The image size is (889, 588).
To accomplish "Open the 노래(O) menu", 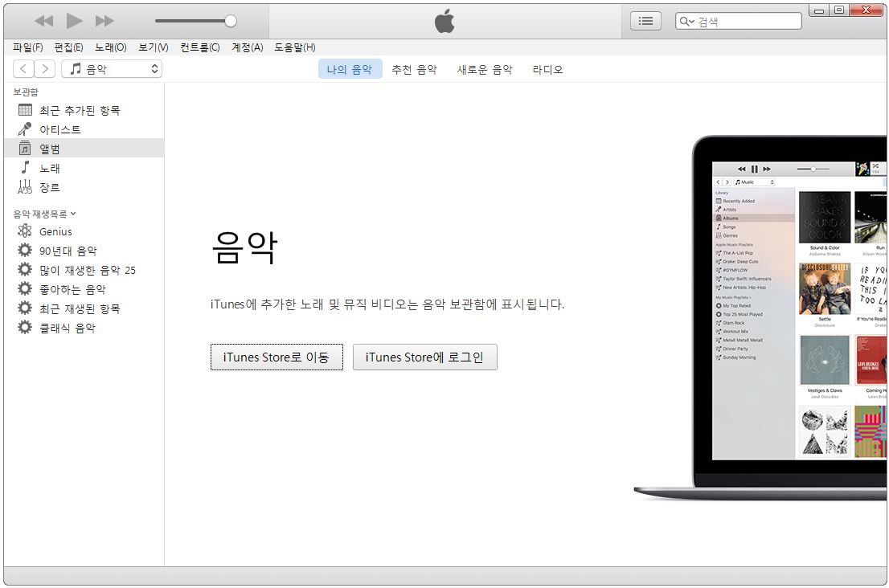I will point(111,47).
